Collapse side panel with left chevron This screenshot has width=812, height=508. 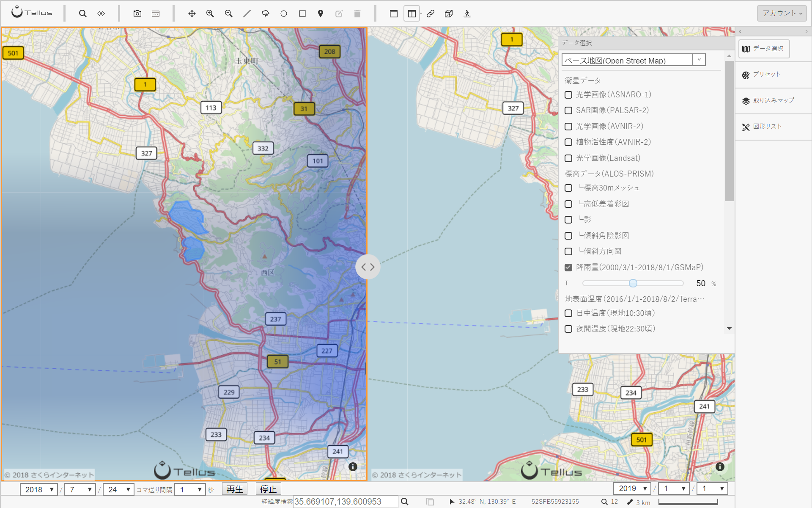click(x=740, y=31)
